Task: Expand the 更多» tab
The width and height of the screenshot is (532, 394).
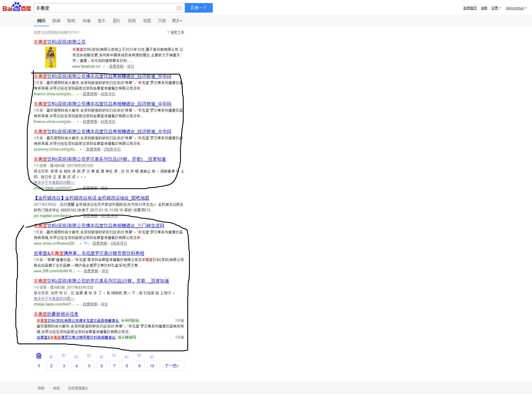Action: (x=177, y=21)
